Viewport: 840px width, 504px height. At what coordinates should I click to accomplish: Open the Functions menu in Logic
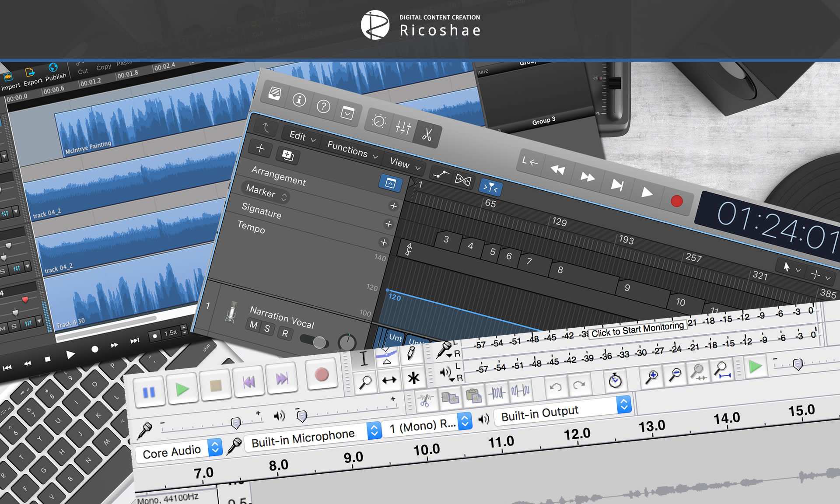click(x=352, y=150)
